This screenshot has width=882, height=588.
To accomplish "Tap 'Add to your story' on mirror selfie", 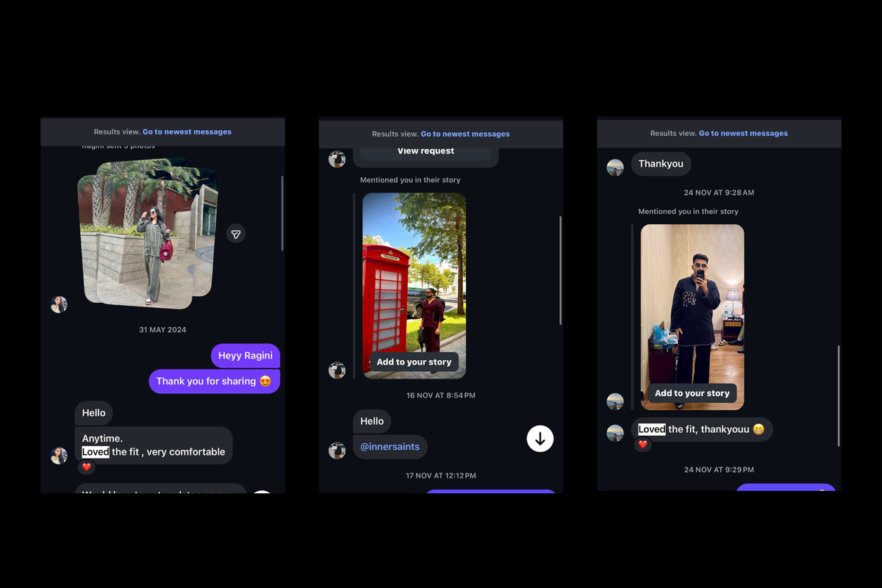I will click(692, 393).
